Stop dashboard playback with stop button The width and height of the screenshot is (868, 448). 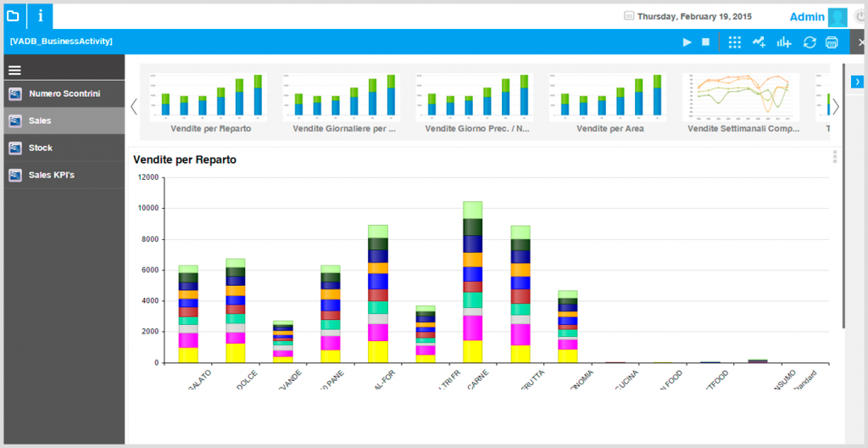pyautogui.click(x=705, y=42)
